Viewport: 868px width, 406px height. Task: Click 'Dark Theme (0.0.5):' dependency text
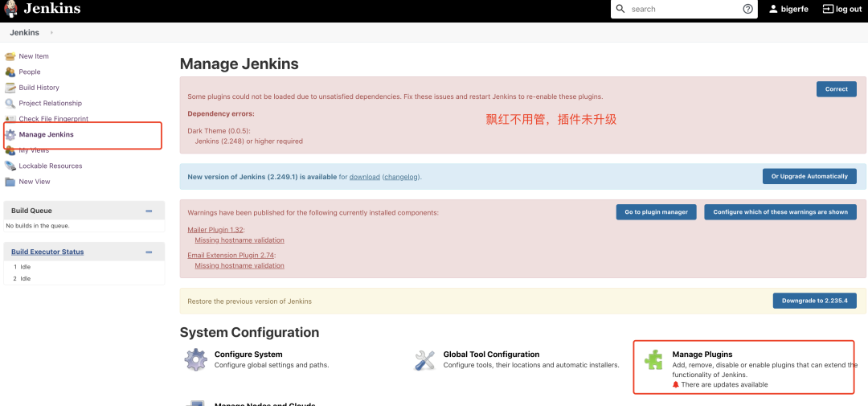click(x=219, y=131)
